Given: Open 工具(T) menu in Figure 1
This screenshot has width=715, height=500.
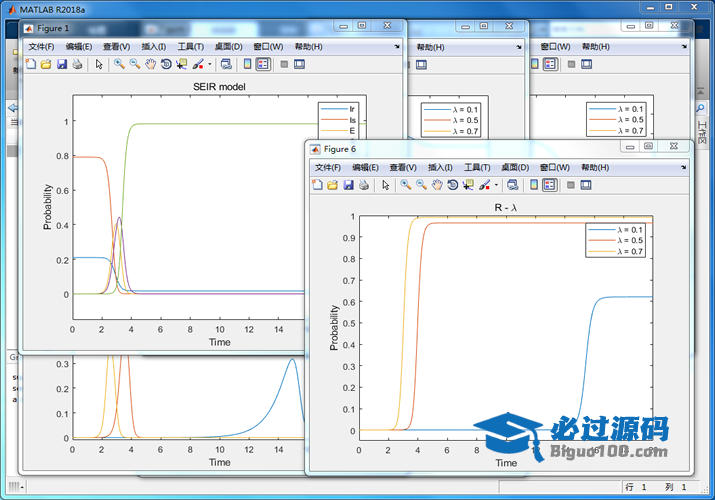Looking at the screenshot, I should click(x=191, y=46).
